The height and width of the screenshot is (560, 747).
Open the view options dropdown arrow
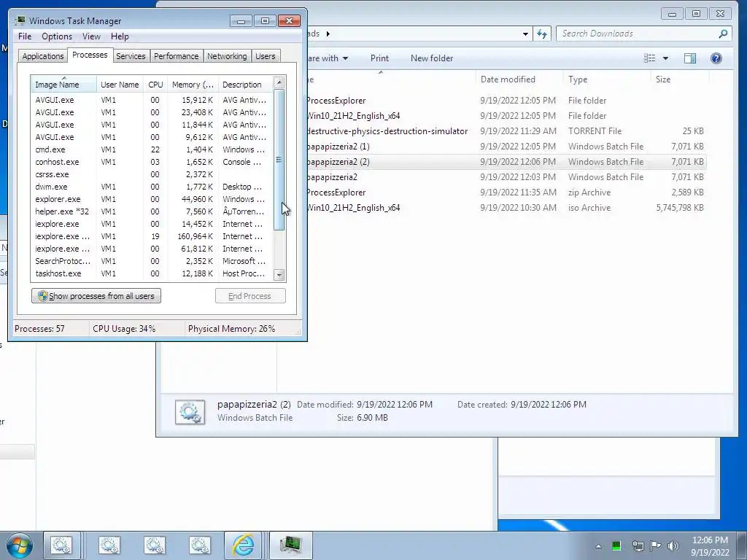tap(665, 58)
